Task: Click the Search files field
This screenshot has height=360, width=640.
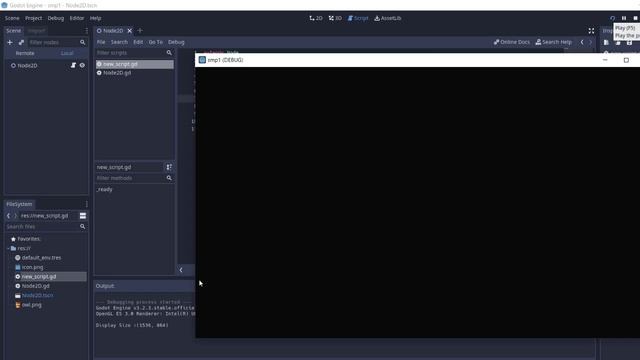Action: (42, 227)
